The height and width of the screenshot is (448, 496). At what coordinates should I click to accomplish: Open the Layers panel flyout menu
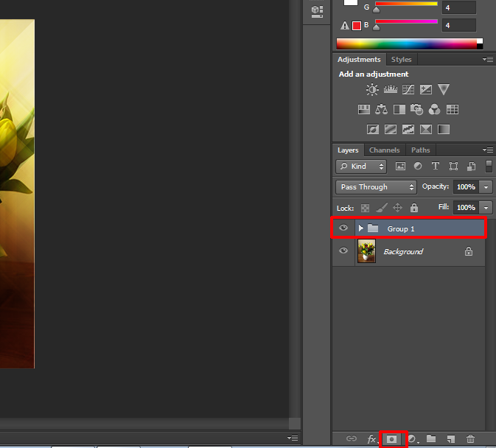click(488, 150)
